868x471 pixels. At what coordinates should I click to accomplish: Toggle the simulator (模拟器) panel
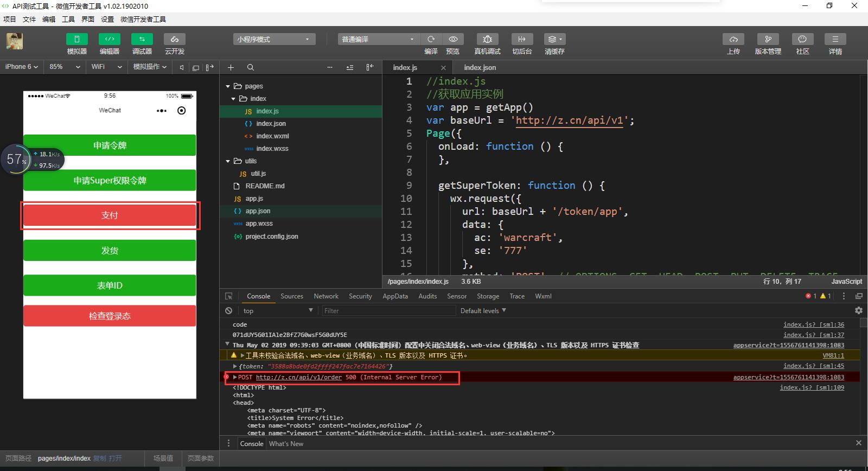[77, 40]
